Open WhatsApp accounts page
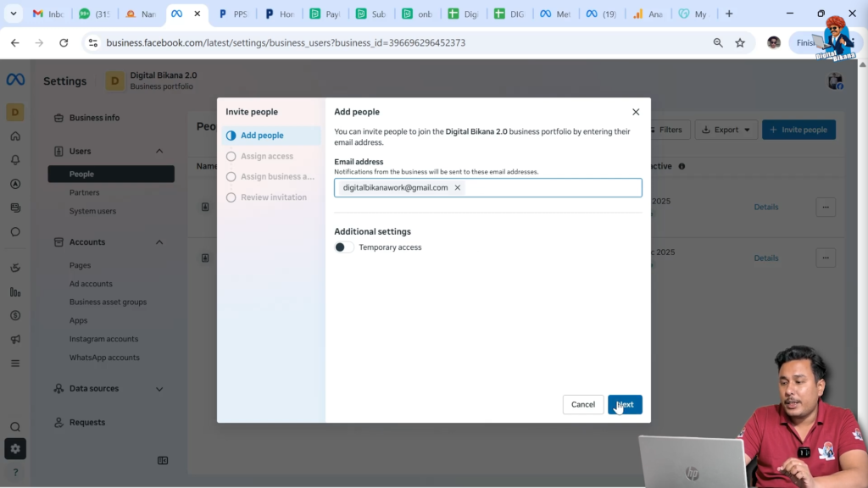 pyautogui.click(x=104, y=358)
